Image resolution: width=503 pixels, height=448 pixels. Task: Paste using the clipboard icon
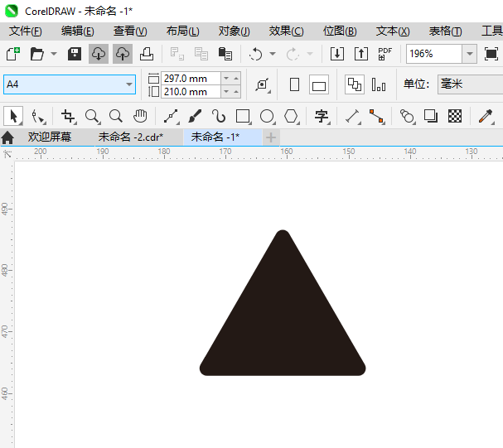pos(225,54)
